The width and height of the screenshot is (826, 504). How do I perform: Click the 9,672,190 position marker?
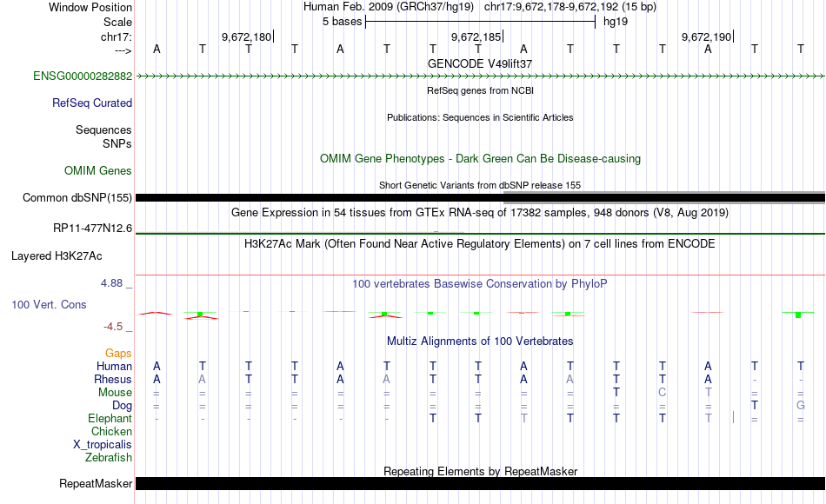pyautogui.click(x=708, y=36)
